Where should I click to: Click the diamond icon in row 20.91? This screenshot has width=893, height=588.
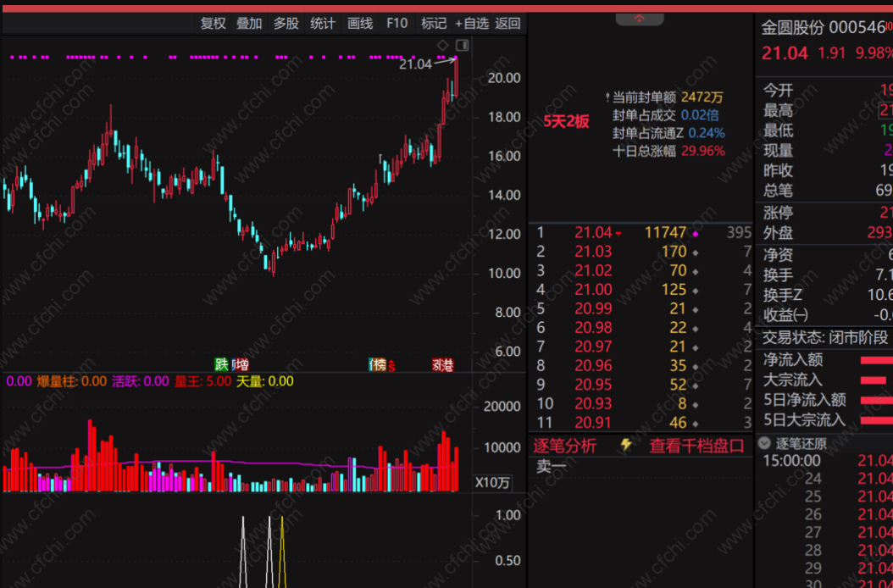[695, 424]
